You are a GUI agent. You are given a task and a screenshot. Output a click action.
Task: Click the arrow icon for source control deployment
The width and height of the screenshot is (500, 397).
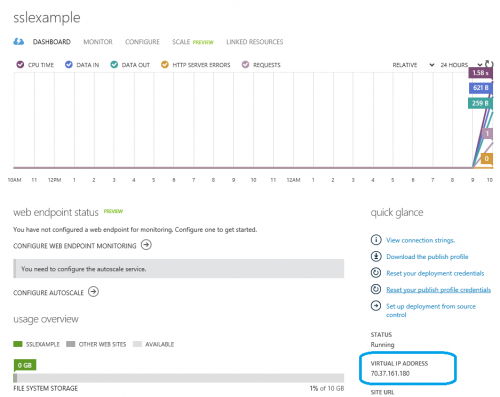click(x=376, y=306)
